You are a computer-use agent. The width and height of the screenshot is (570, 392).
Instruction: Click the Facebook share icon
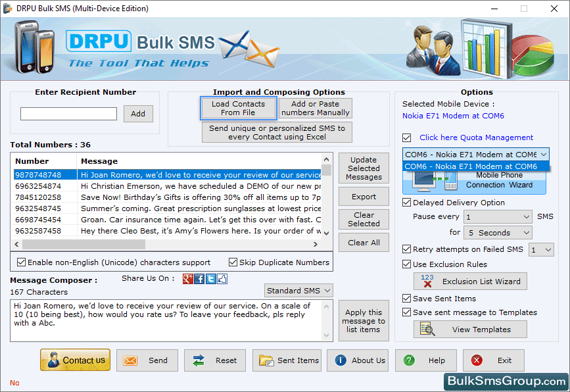click(x=199, y=279)
